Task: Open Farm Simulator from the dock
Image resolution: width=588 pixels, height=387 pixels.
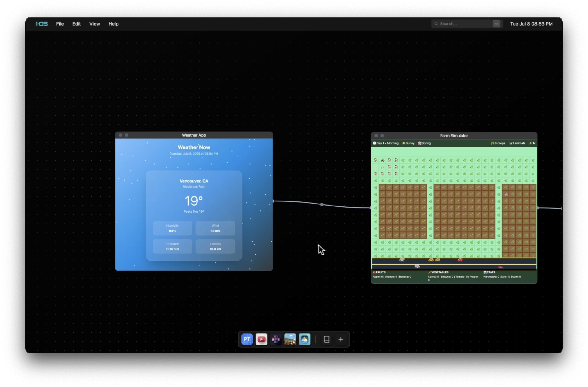Action: (x=290, y=339)
